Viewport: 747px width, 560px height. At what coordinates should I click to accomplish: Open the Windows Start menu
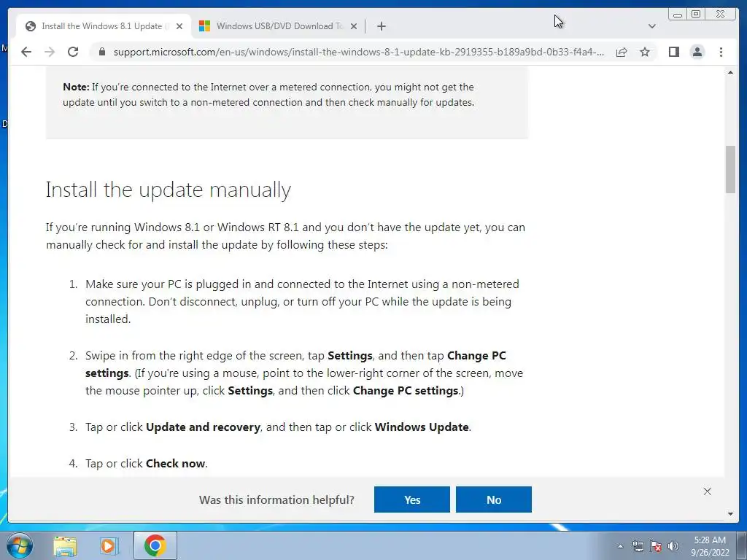click(19, 545)
